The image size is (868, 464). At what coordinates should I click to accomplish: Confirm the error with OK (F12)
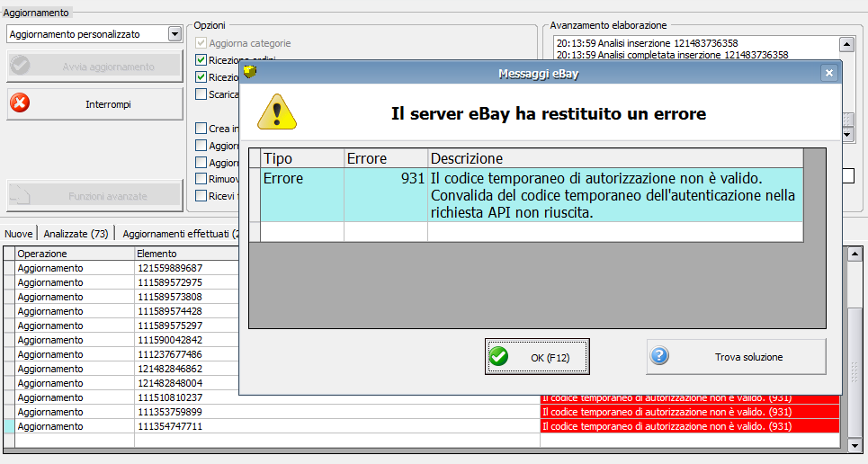click(x=537, y=357)
